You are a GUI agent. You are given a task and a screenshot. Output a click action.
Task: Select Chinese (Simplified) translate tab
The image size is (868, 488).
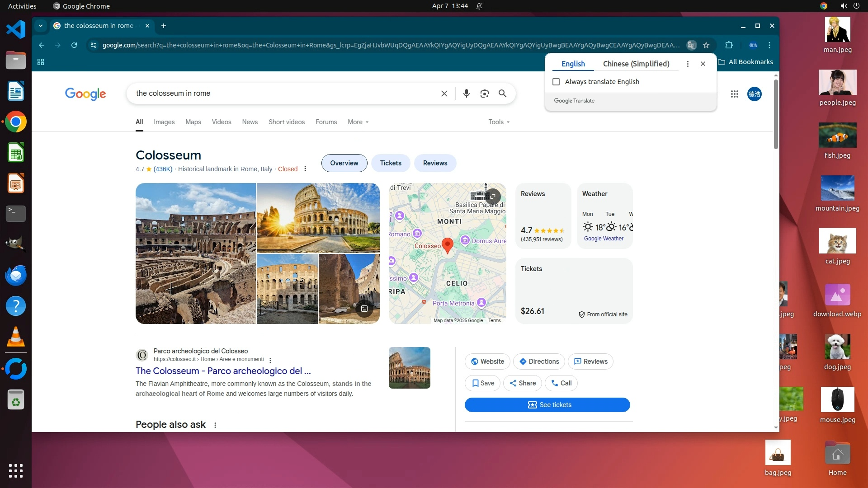tap(636, 64)
